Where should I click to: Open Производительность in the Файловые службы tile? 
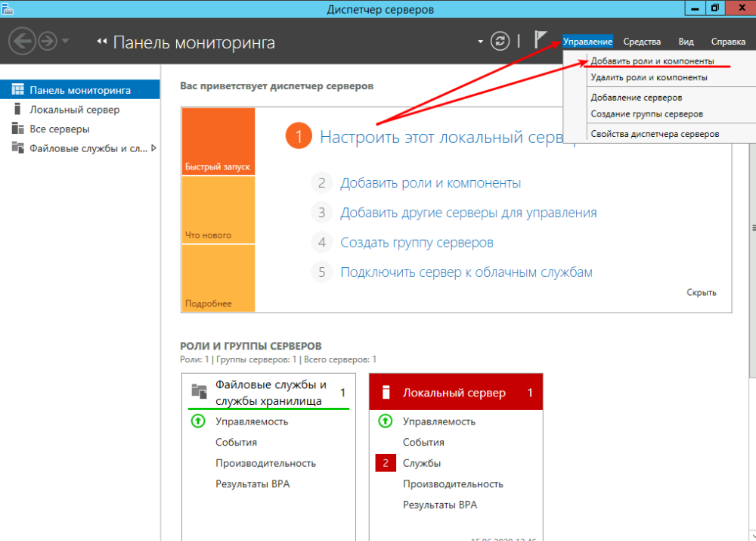[x=265, y=463]
